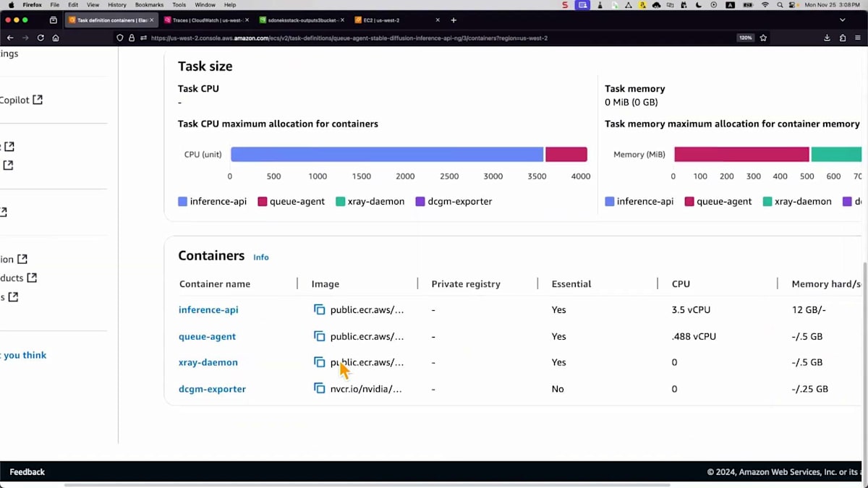Bookmark this page with the star
Screen dimensions: 868x488
[763, 38]
